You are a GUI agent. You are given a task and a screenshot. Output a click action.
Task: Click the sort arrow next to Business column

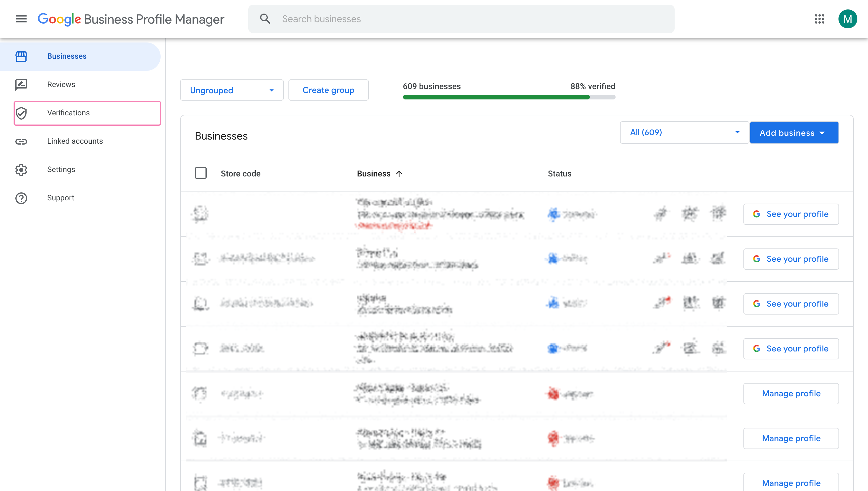pos(399,174)
